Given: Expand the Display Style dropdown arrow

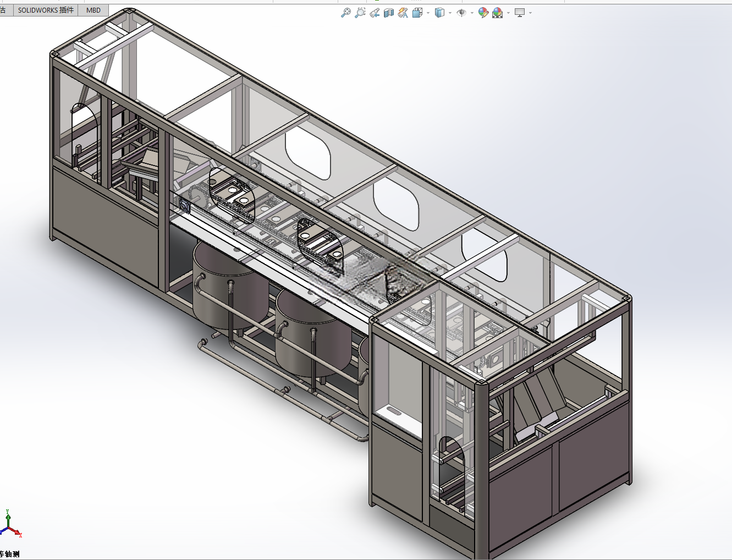Looking at the screenshot, I should coord(450,13).
